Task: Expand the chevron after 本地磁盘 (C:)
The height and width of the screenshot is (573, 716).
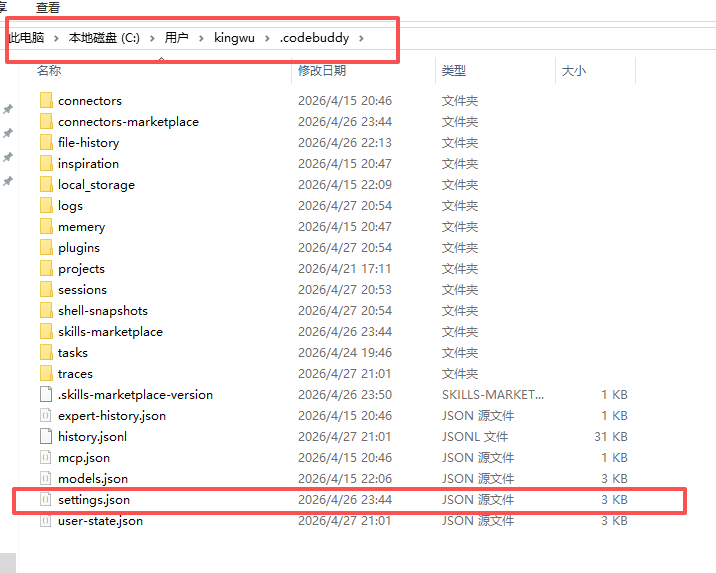Action: 152,38
